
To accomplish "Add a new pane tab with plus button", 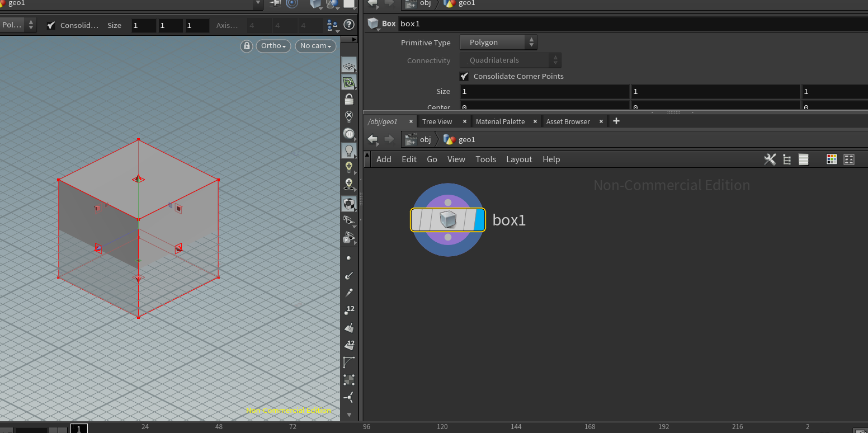I will click(616, 121).
